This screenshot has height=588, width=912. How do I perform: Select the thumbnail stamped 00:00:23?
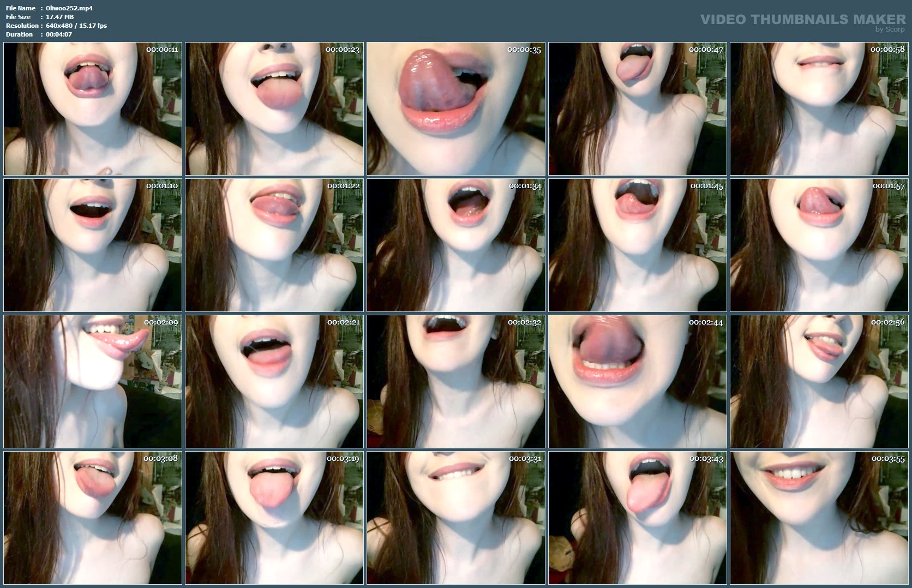pyautogui.click(x=274, y=109)
